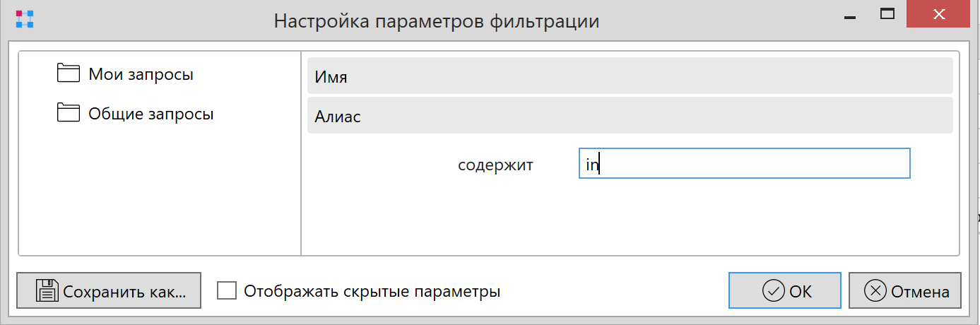Screen dimensions: 980x325
Task: Select the Мои запросы tree entry
Action: [x=140, y=74]
